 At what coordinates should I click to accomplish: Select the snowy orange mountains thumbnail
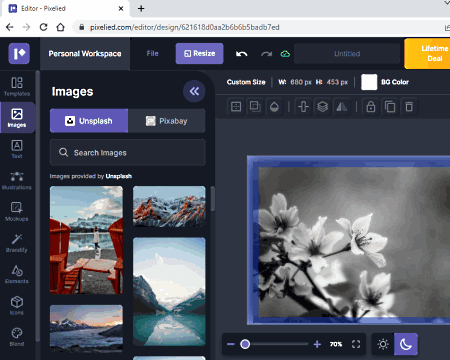[x=169, y=206]
